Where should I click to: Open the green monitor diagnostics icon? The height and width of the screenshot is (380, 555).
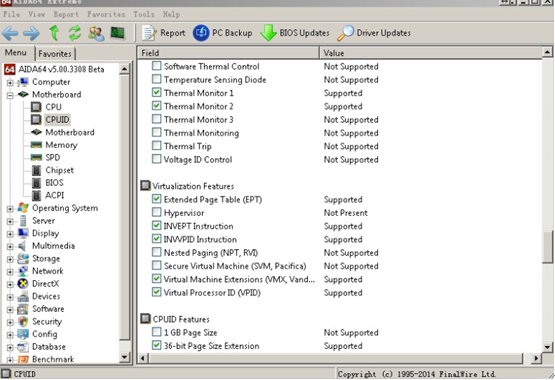[118, 33]
